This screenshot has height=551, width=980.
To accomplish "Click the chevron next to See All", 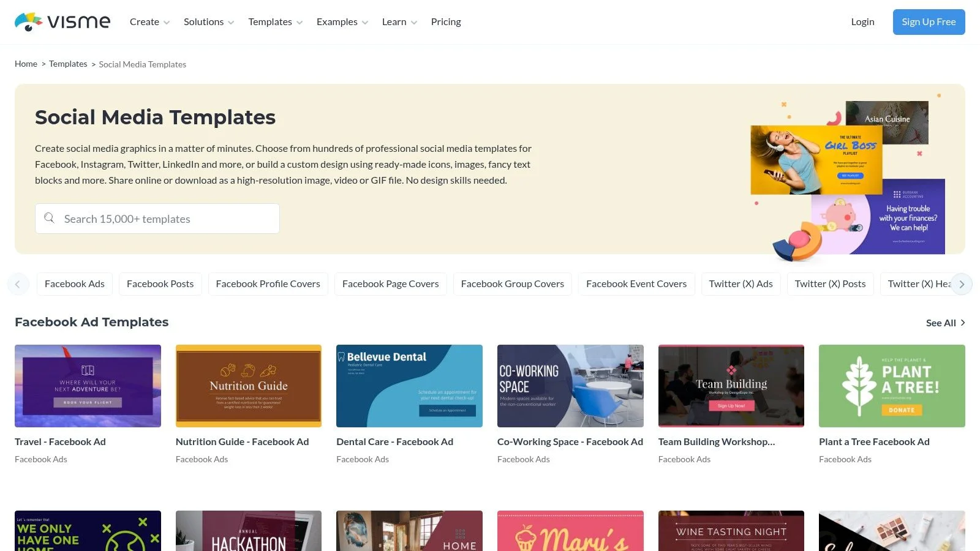I will click(x=962, y=323).
